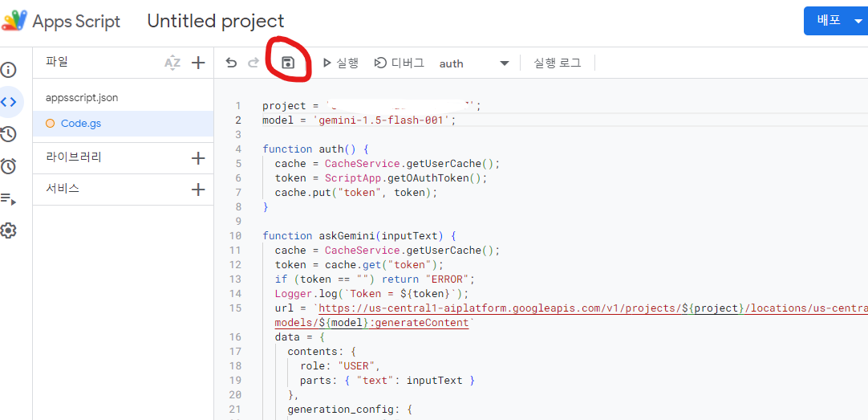Screen dimensions: 868x420
Task: Add a service with plus icon
Action: point(197,190)
